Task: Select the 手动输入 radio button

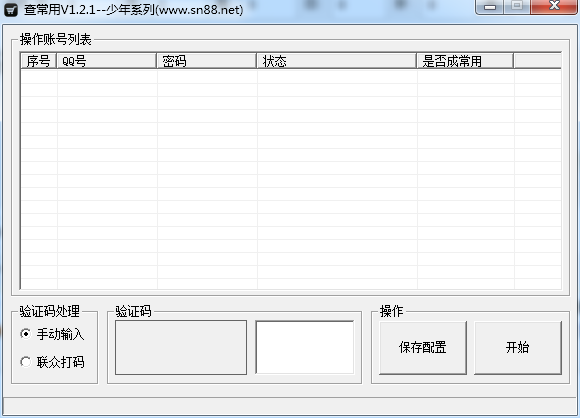Action: tap(26, 334)
